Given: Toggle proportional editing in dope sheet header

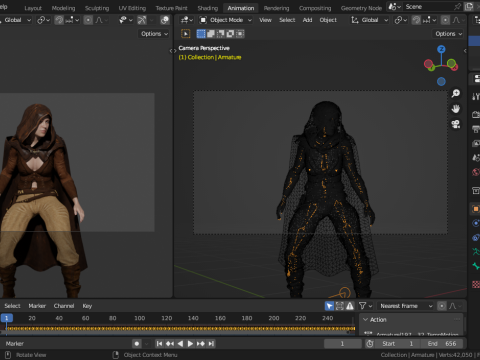Looking at the screenshot, I should [442, 306].
